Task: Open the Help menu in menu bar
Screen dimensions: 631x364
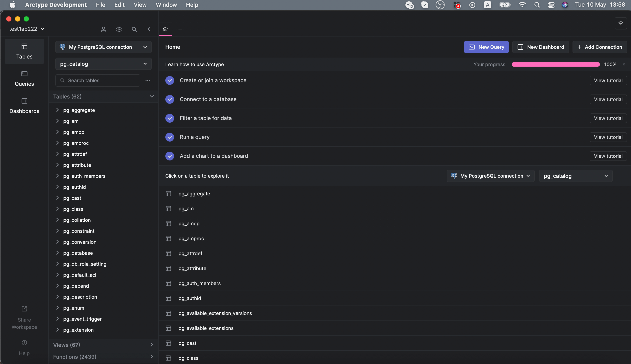Action: 192,5
